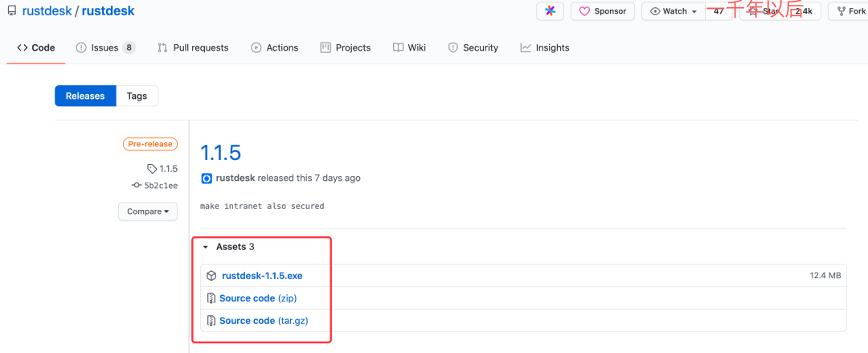Switch to the Tags view
The image size is (868, 353).
click(x=137, y=96)
